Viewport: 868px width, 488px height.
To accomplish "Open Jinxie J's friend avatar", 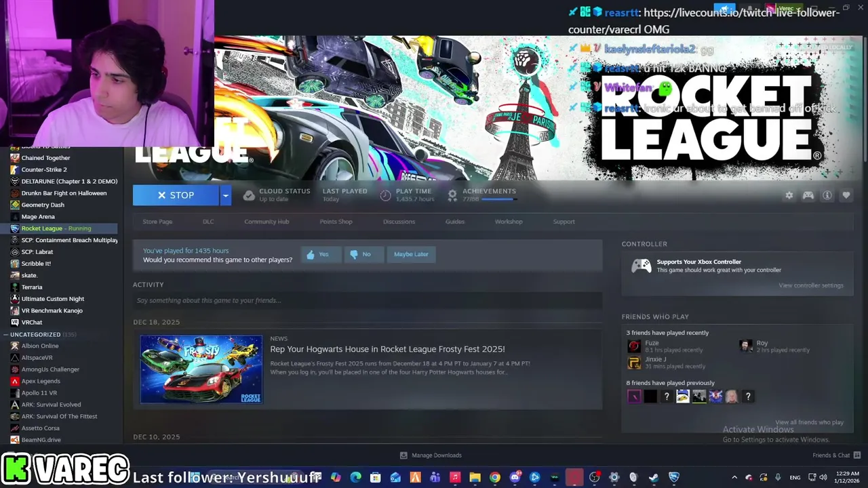I will coord(634,363).
